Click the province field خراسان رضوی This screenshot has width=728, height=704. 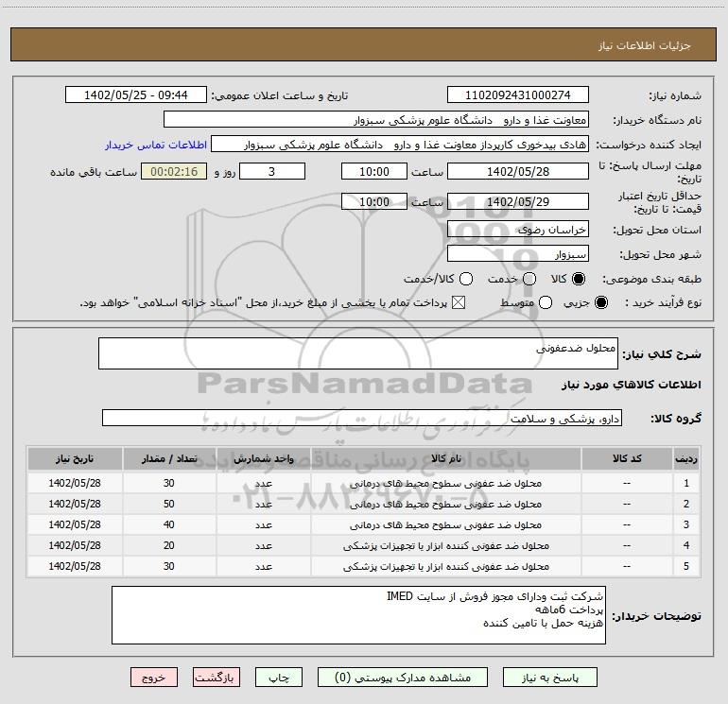pyautogui.click(x=518, y=230)
